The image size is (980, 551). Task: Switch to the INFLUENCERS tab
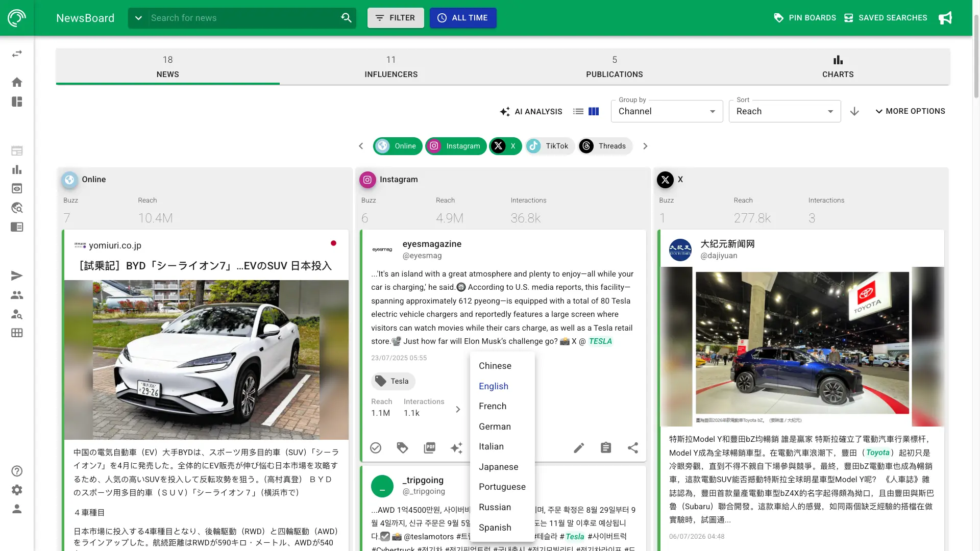(391, 67)
